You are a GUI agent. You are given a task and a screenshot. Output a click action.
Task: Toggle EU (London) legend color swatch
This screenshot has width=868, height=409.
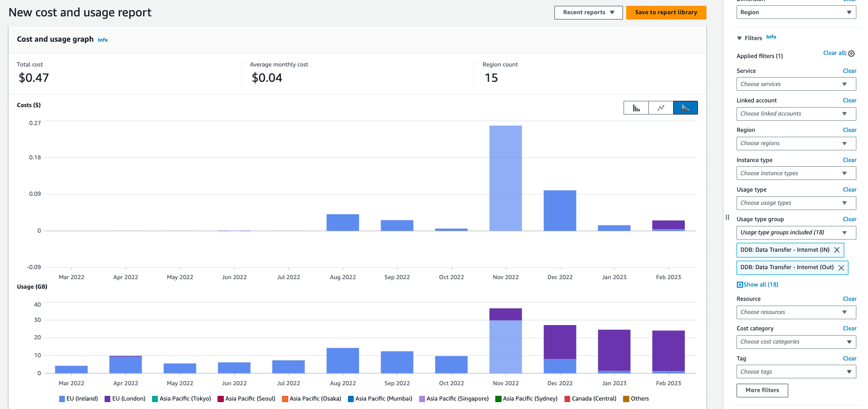point(108,399)
